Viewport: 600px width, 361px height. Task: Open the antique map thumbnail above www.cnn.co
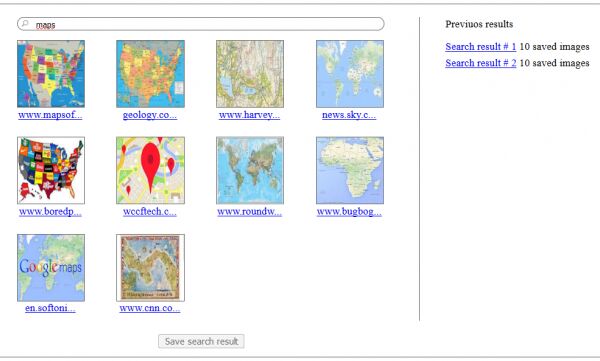(x=150, y=268)
